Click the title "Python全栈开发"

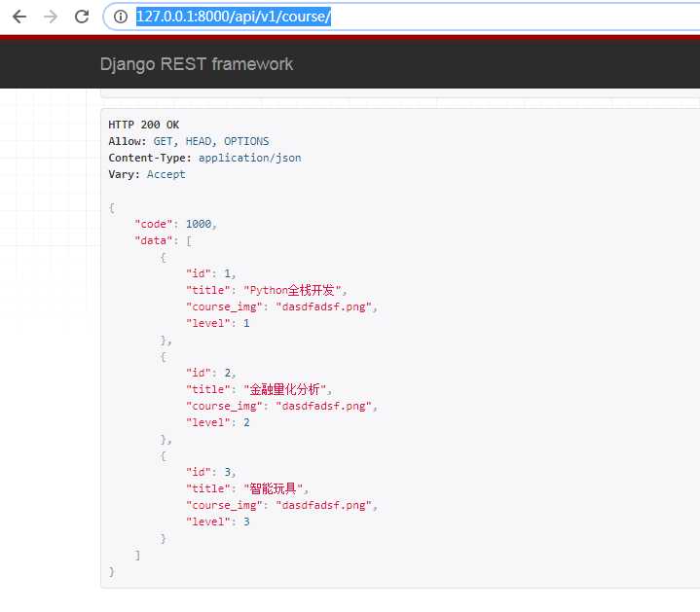pyautogui.click(x=292, y=290)
